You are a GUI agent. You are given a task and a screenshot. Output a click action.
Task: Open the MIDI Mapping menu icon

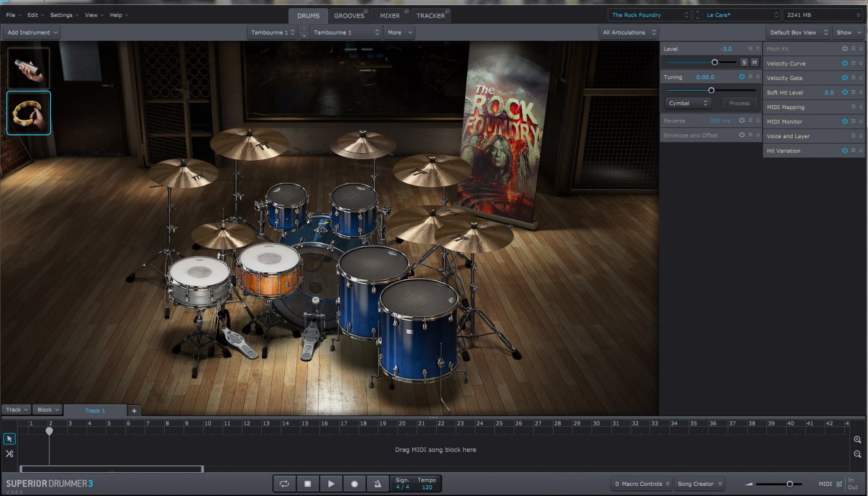coord(853,107)
